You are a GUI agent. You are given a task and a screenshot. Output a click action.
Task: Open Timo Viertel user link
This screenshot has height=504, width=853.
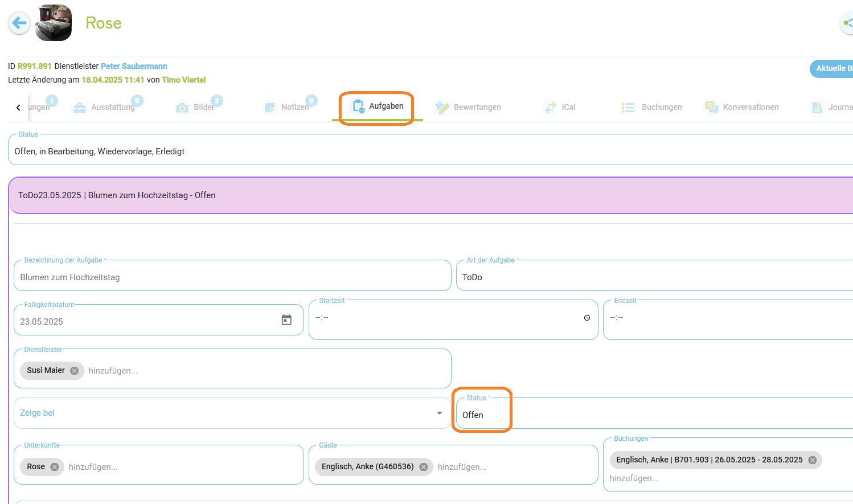183,80
